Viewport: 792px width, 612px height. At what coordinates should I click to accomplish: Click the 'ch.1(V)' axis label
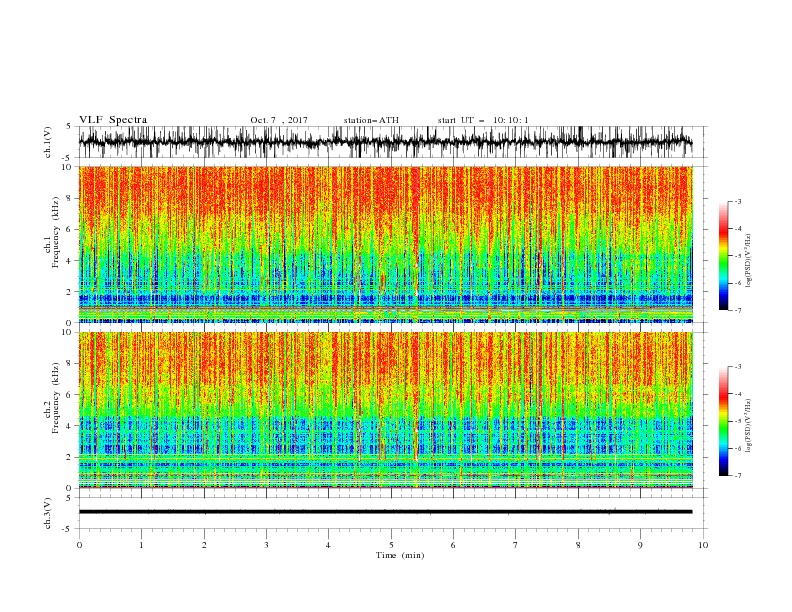click(x=48, y=142)
